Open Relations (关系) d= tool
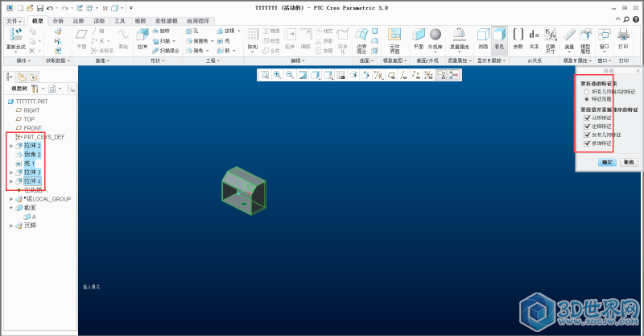 (534, 39)
